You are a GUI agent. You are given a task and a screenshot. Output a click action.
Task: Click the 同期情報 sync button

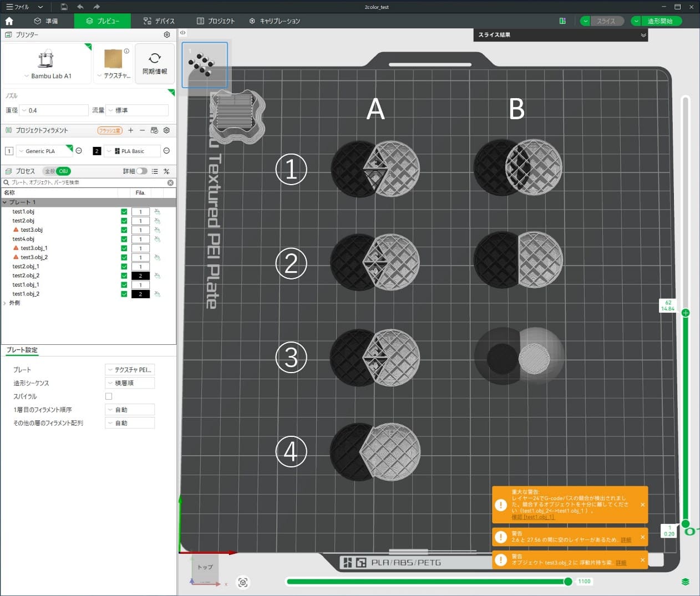155,64
